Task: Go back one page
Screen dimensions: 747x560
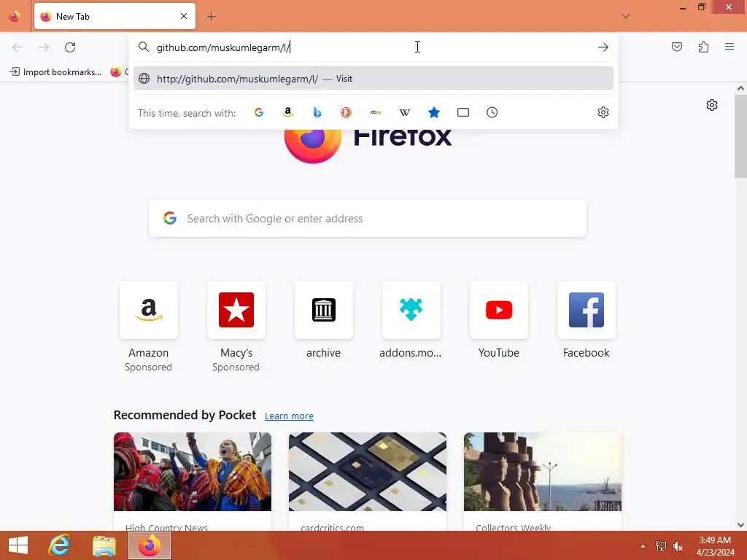Action: (18, 47)
